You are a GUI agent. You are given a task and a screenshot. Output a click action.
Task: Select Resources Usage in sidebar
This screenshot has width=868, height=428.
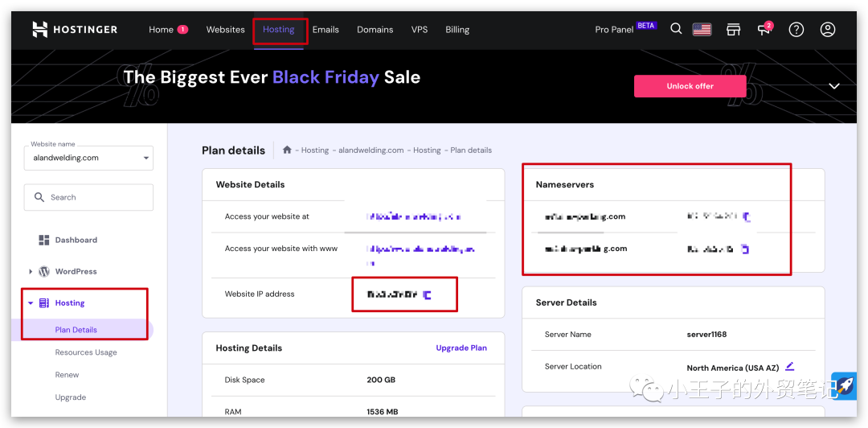tap(86, 352)
